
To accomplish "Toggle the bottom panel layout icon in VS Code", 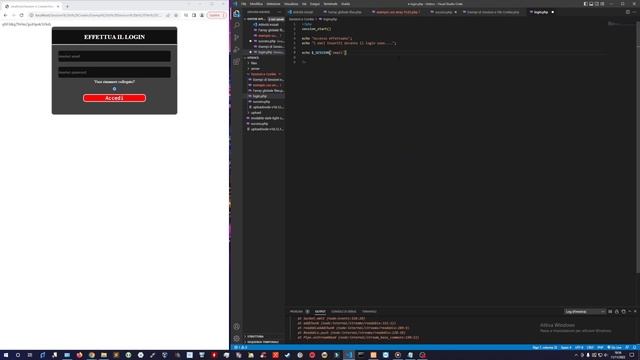I will coord(591,4).
